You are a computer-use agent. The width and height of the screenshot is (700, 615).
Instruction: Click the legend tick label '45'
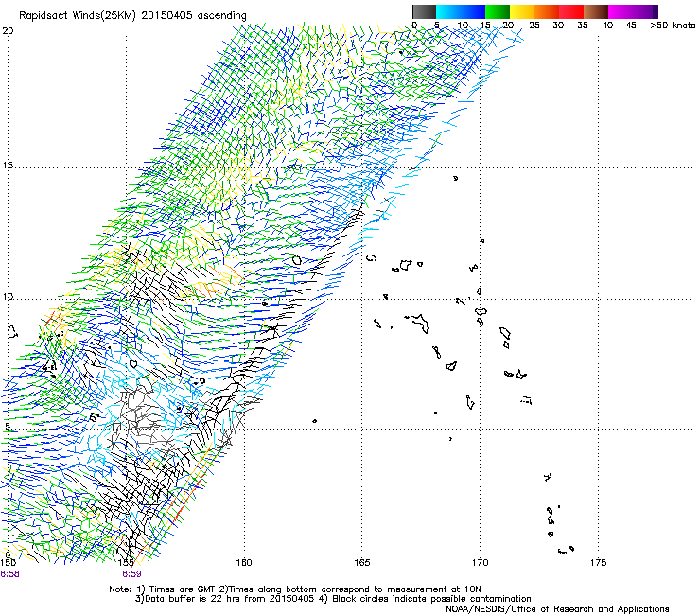point(631,26)
